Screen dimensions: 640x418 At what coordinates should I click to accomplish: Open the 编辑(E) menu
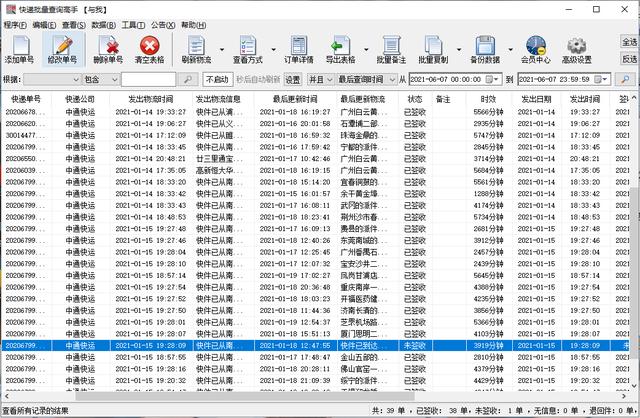(x=44, y=25)
